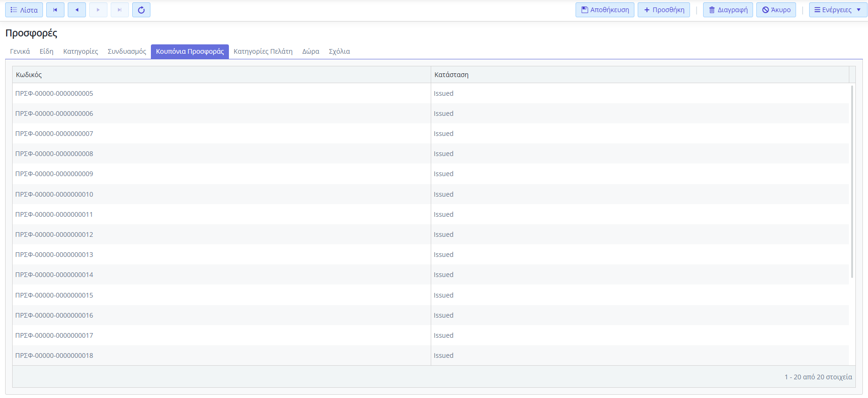Open the Σχόλια tab
The width and height of the screenshot is (868, 398).
339,51
